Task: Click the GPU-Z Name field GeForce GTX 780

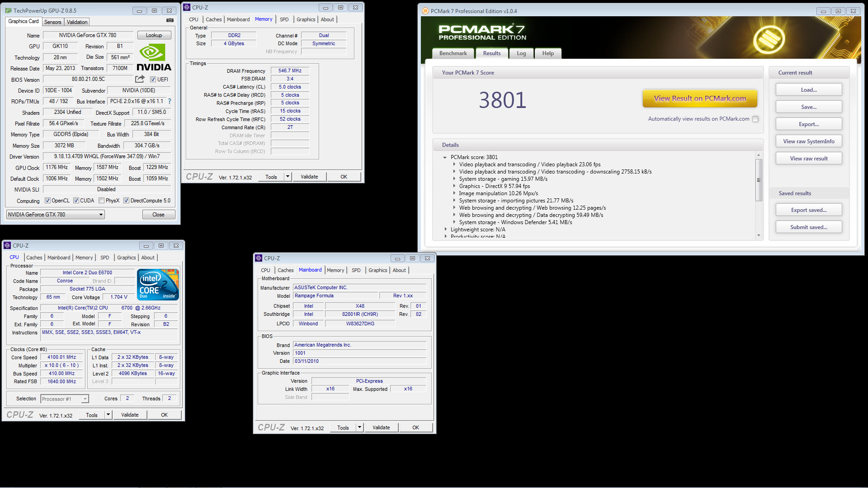Action: [88, 35]
